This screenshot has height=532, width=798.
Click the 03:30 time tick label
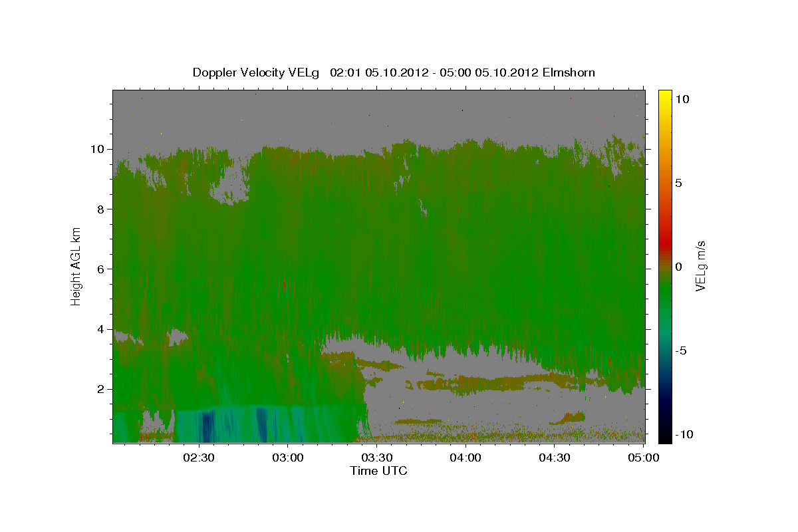pos(376,458)
